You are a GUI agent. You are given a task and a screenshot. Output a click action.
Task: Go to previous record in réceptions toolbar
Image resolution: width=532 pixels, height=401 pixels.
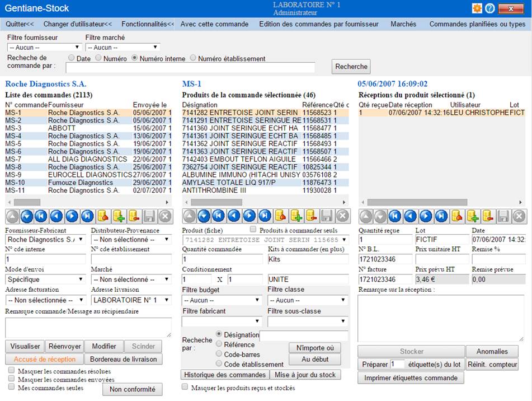(410, 216)
